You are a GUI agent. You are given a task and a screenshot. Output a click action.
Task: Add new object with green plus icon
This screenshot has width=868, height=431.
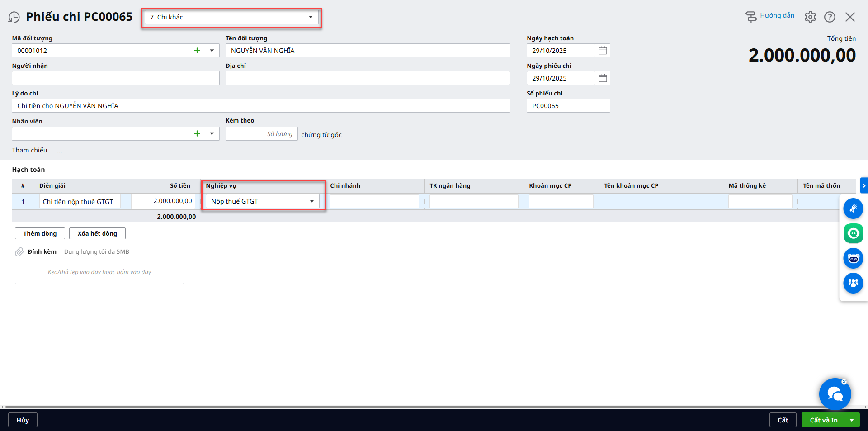tap(197, 51)
